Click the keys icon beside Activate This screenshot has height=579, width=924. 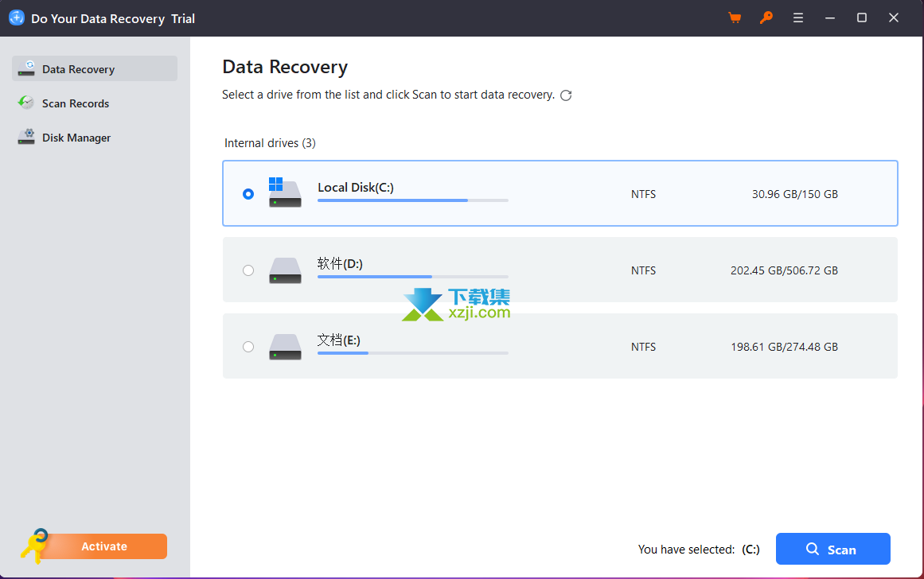pos(34,546)
